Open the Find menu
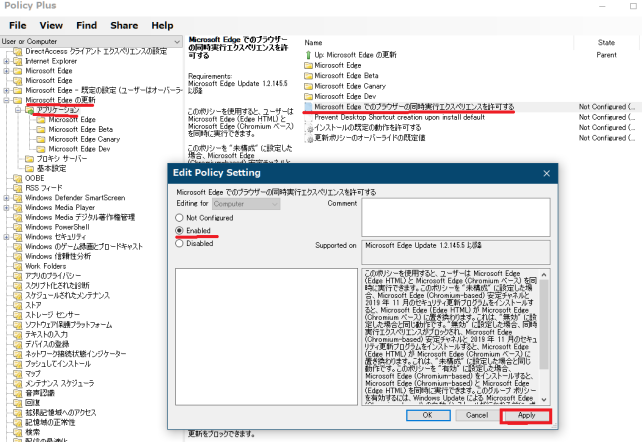This screenshot has width=642, height=442. [x=86, y=25]
